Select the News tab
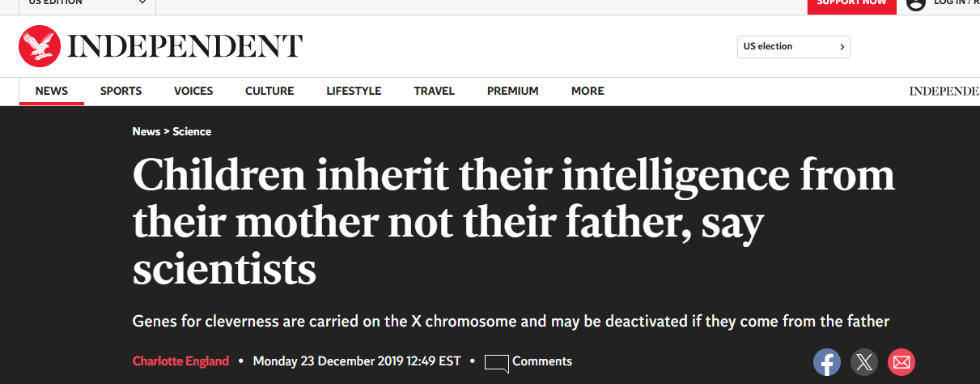This screenshot has height=384, width=980. (x=52, y=91)
